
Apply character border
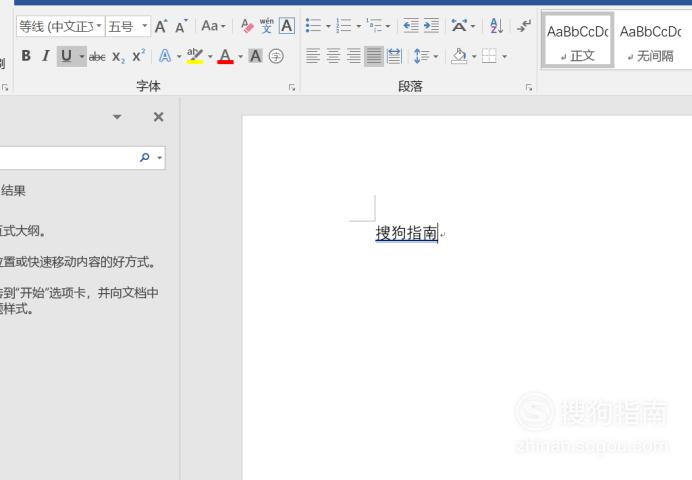pos(287,26)
